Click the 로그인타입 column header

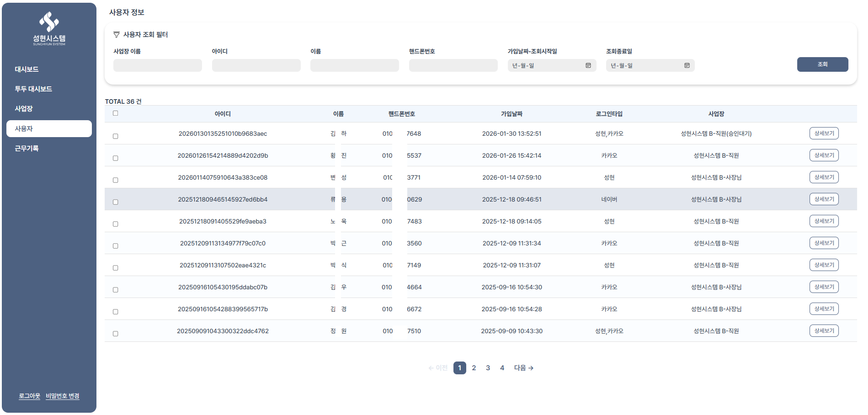[x=609, y=114]
